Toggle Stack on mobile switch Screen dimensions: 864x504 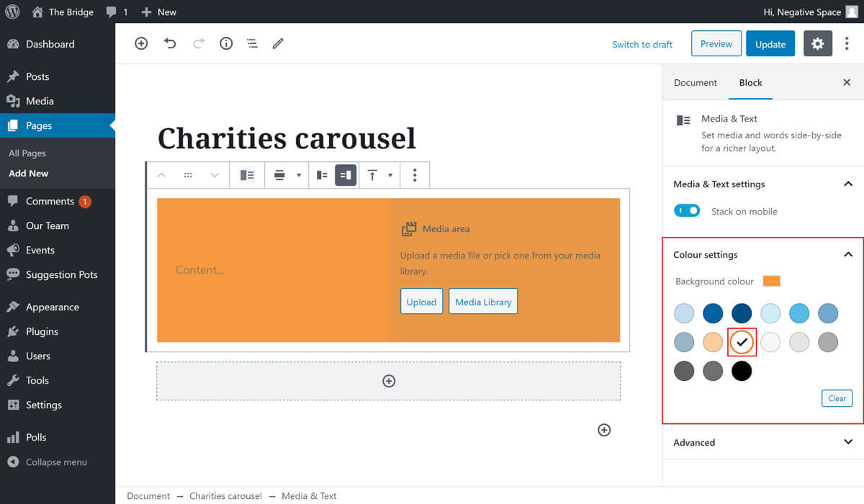point(687,211)
